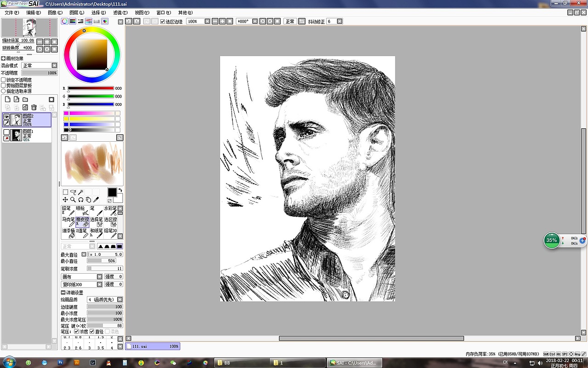
Task: Delete the selected layer with trash icon
Action: [34, 107]
